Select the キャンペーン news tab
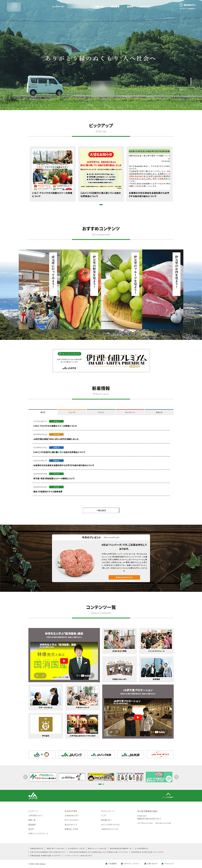The width and height of the screenshot is (202, 868). [130, 412]
